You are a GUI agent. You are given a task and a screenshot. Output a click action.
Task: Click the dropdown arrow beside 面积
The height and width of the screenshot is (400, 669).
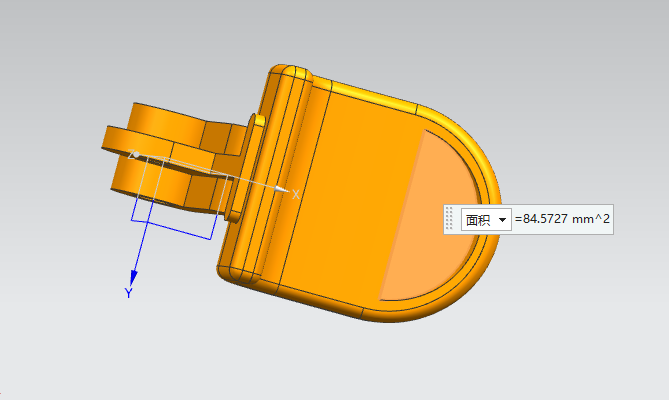[x=502, y=220]
